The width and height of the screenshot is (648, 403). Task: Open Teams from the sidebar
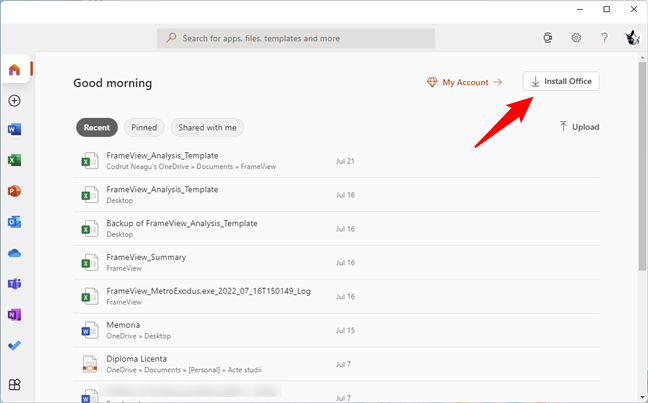point(14,284)
